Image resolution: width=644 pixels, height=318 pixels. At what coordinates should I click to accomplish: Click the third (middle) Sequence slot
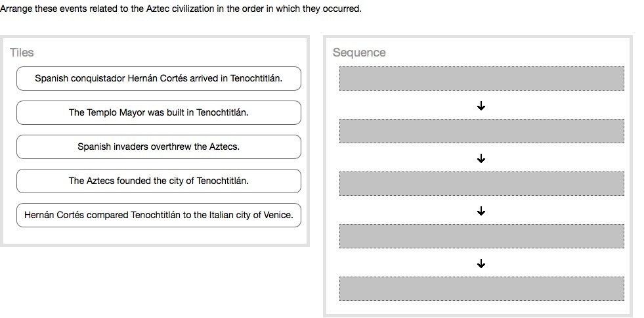[x=481, y=183]
